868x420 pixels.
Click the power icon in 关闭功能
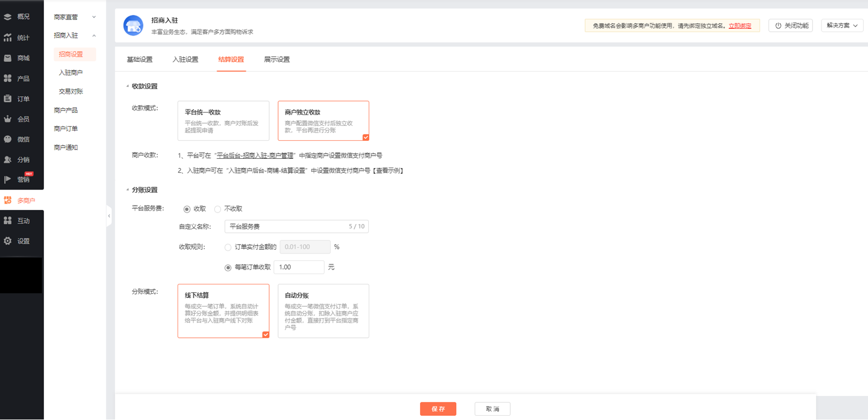(x=778, y=26)
